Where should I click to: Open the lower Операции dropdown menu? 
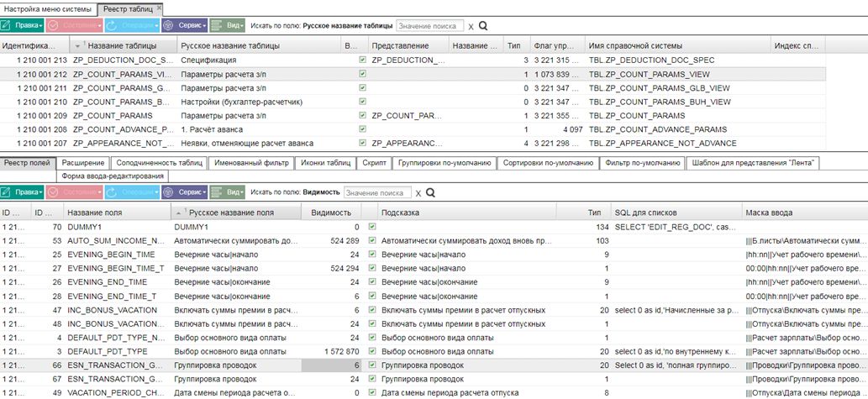click(132, 192)
